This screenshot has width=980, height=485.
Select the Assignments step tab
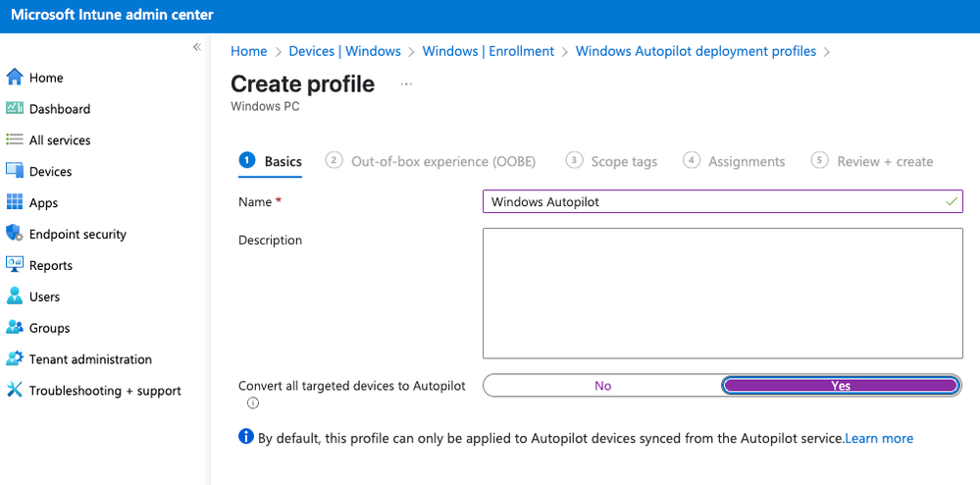(x=734, y=161)
